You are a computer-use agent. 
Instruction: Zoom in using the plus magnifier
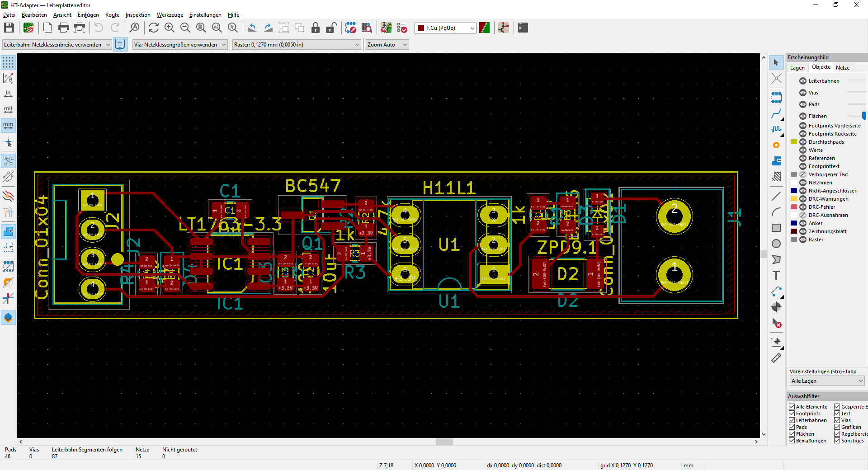coord(170,28)
